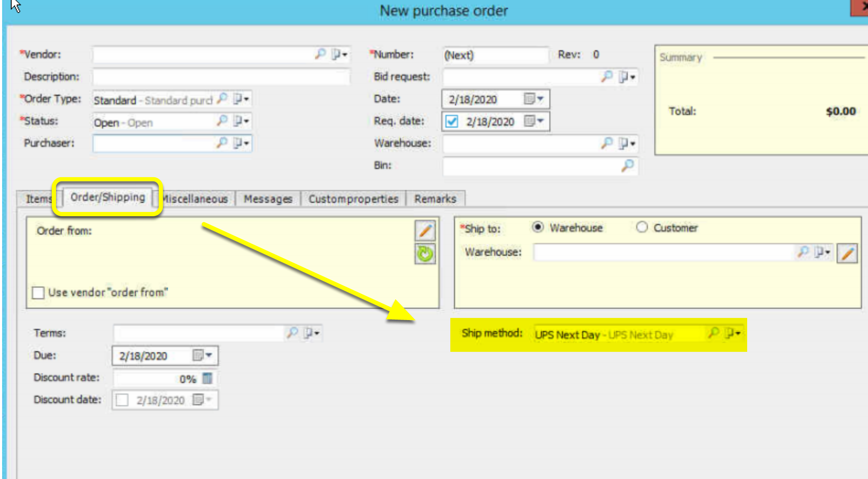The height and width of the screenshot is (479, 868).
Task: Switch to the Messages tab
Action: pyautogui.click(x=268, y=199)
